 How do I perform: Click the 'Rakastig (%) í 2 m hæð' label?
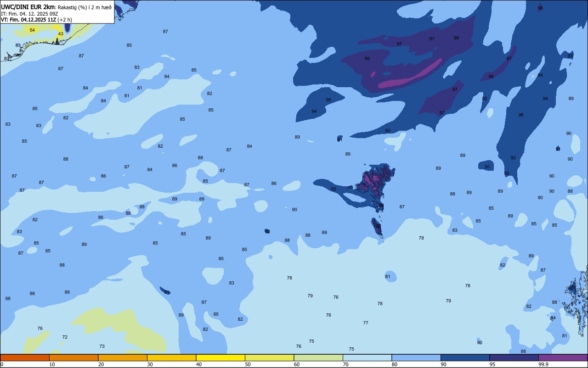point(85,7)
